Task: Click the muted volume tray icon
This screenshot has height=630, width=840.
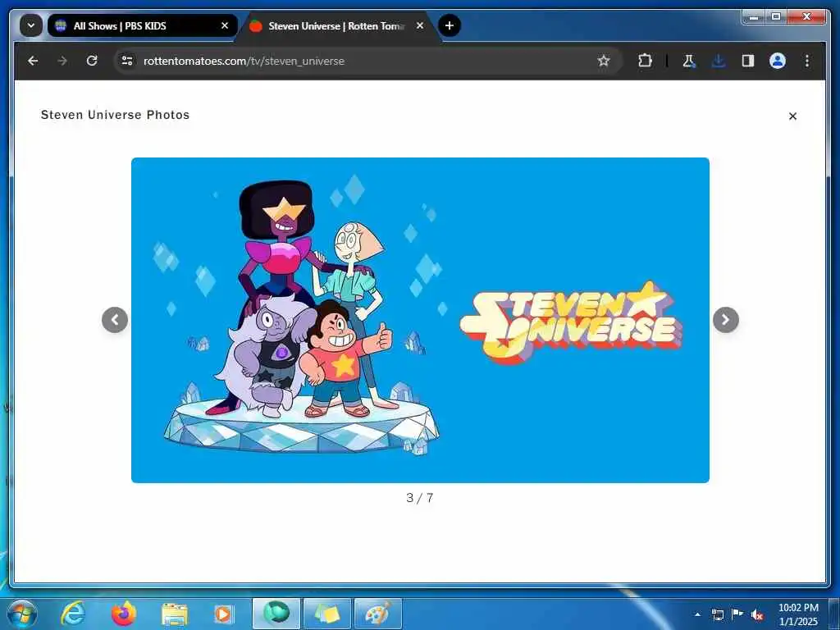Action: [757, 614]
